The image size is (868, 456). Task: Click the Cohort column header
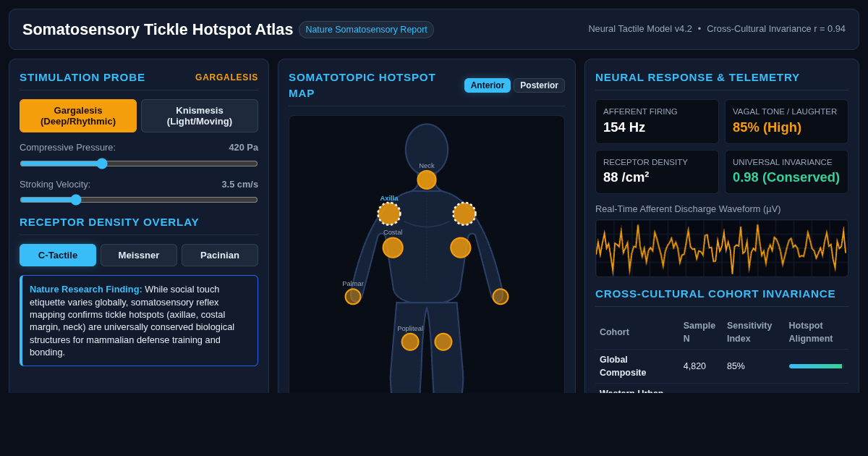[614, 332]
